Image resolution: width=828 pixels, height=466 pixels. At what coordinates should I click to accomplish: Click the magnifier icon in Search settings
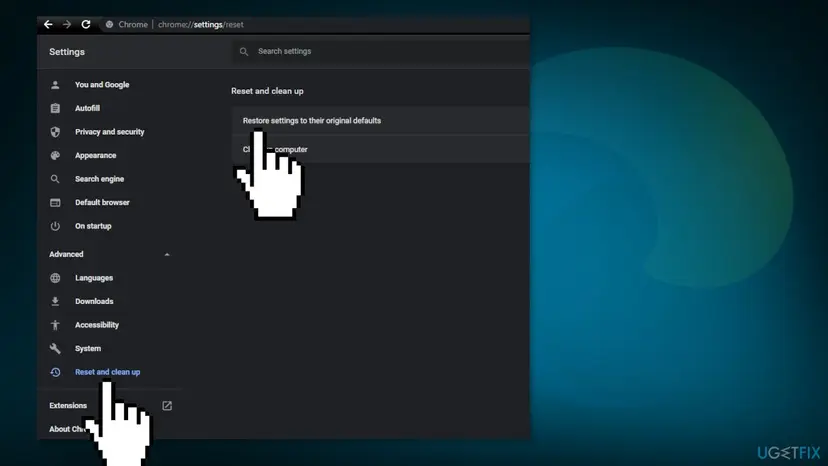click(x=243, y=52)
